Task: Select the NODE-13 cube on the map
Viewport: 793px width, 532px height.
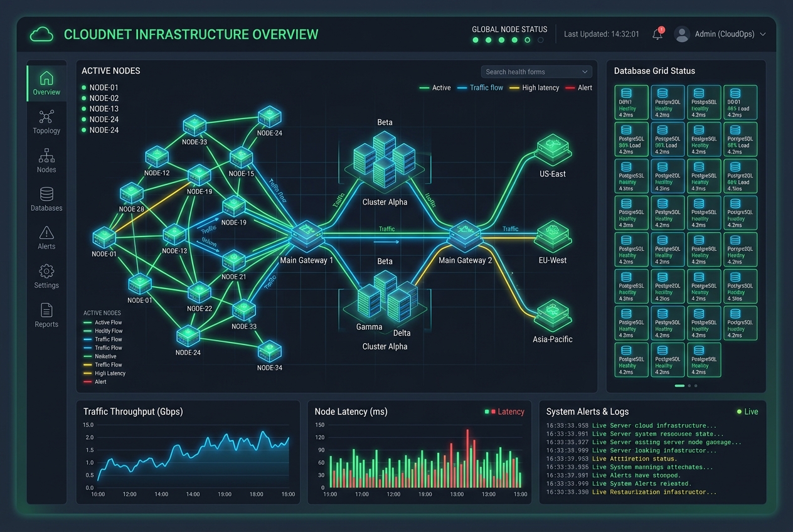Action: tap(174, 235)
